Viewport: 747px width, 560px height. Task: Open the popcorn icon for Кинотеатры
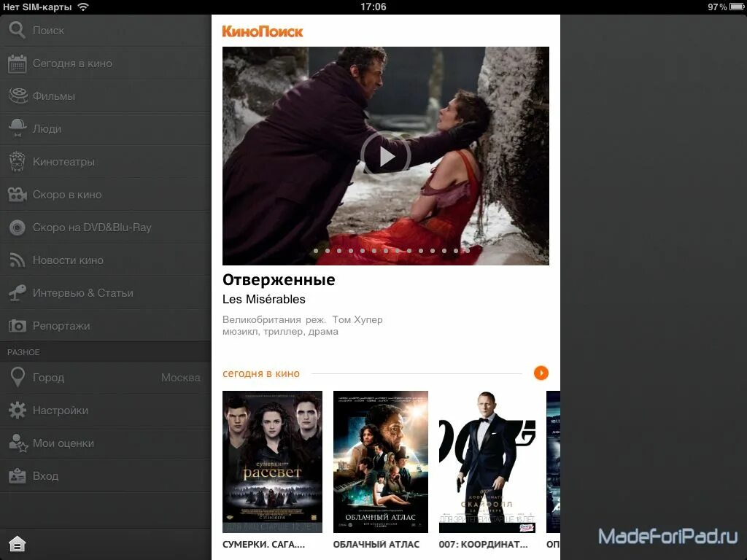click(x=18, y=161)
